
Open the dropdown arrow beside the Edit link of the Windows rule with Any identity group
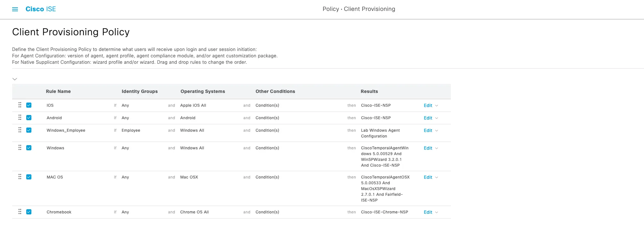pos(436,148)
